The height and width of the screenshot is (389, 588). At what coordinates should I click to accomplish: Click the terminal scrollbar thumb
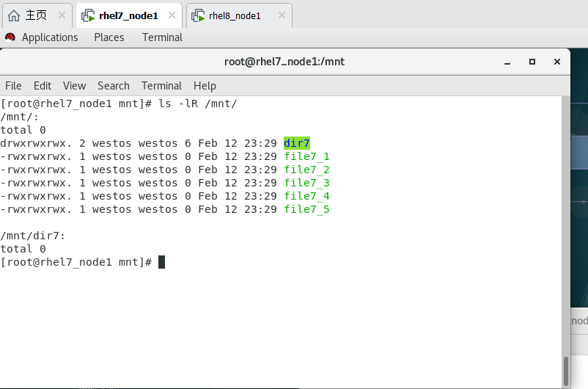click(566, 371)
